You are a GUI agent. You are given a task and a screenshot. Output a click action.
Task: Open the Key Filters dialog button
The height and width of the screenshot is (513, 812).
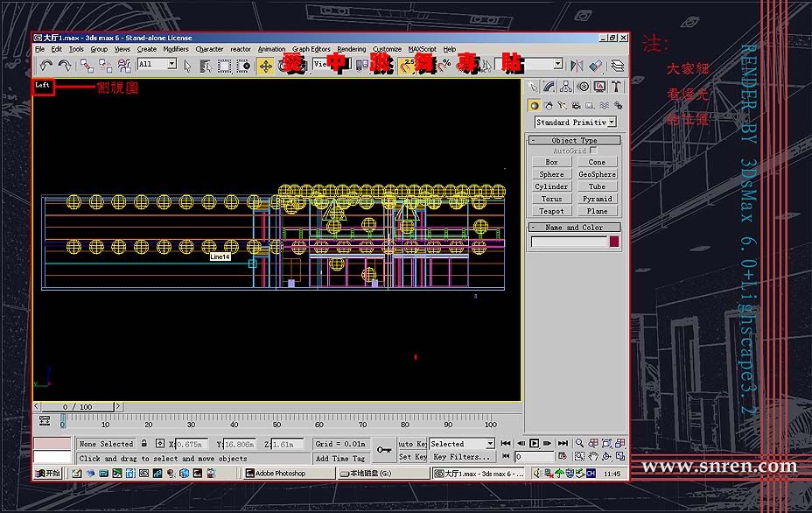click(461, 456)
